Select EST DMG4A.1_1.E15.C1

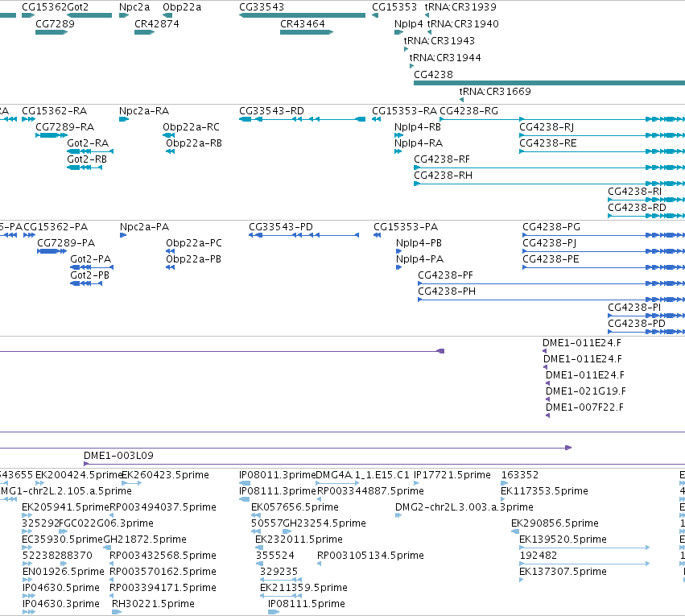362,475
